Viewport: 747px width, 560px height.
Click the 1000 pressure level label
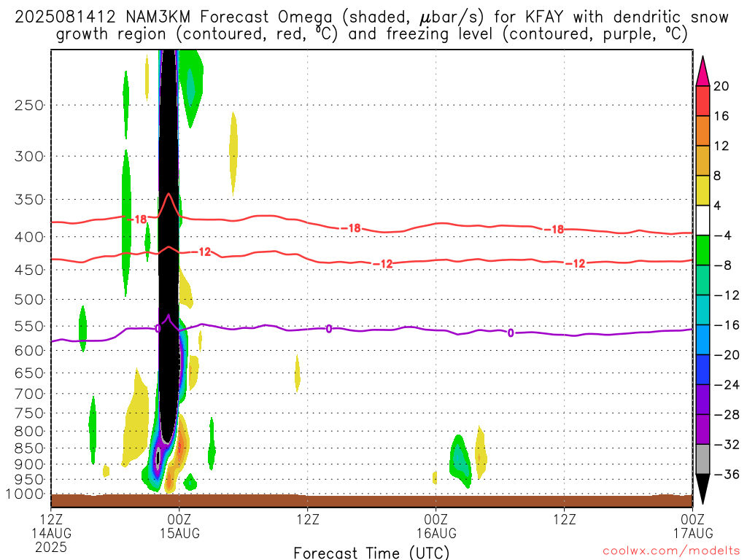point(25,494)
